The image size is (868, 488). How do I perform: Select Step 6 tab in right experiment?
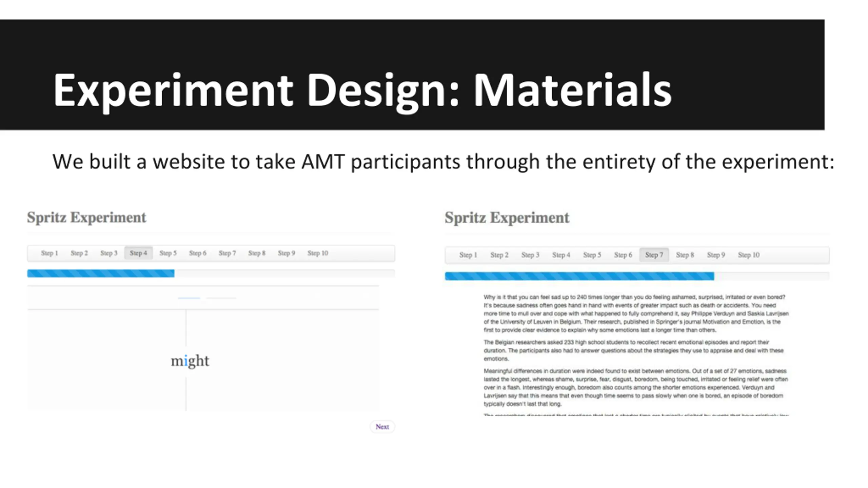pyautogui.click(x=623, y=255)
